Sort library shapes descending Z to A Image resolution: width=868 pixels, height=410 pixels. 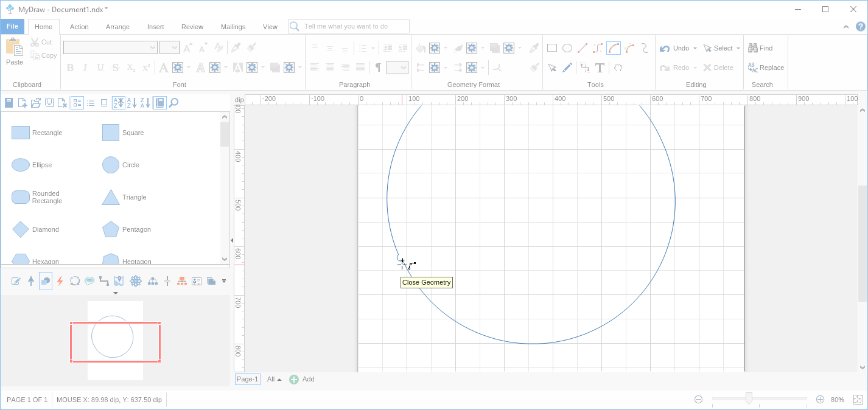coord(145,103)
